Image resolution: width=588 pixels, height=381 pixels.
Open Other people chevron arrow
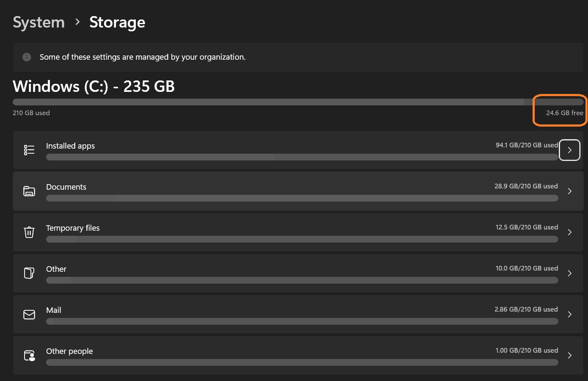[x=570, y=355]
